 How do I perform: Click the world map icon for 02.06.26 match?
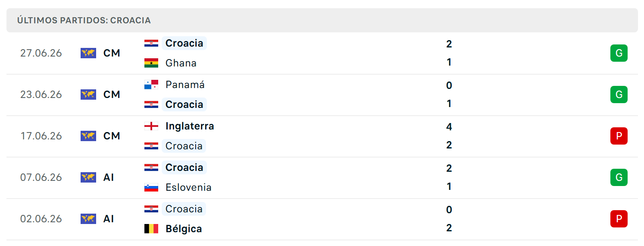[x=88, y=219]
